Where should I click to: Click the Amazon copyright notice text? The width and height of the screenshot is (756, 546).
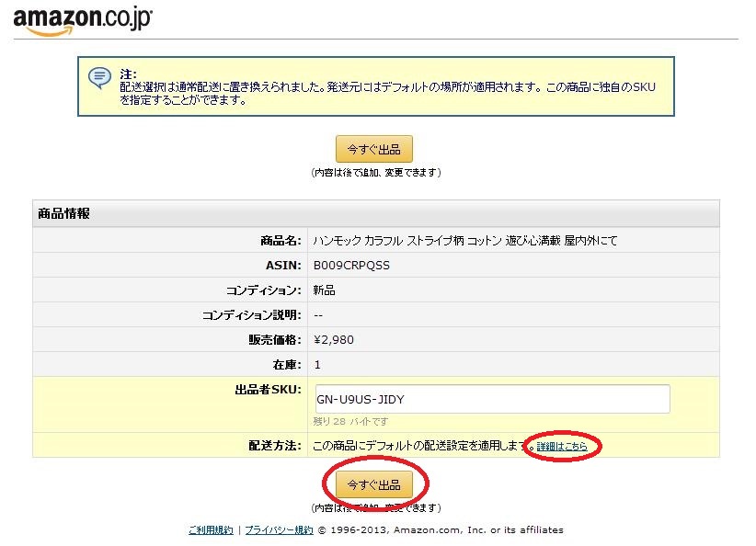(x=441, y=529)
